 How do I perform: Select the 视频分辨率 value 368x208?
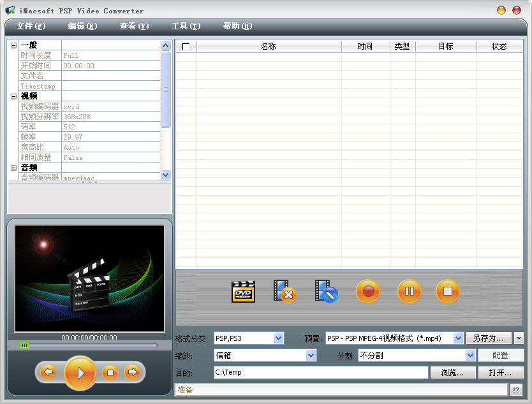[110, 117]
